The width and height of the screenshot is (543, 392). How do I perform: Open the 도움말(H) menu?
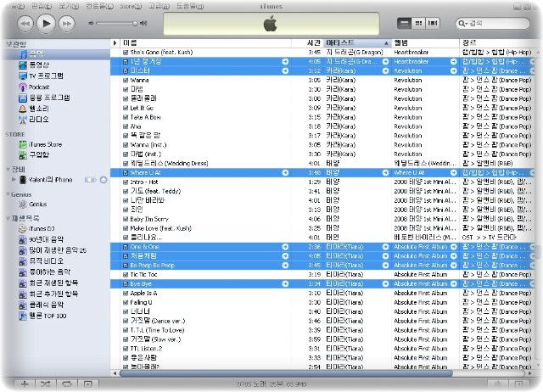[x=190, y=6]
